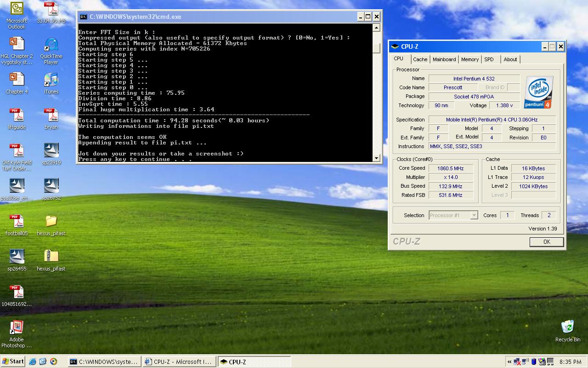Select the Recycle Bin icon
588x368 pixels.
[568, 331]
